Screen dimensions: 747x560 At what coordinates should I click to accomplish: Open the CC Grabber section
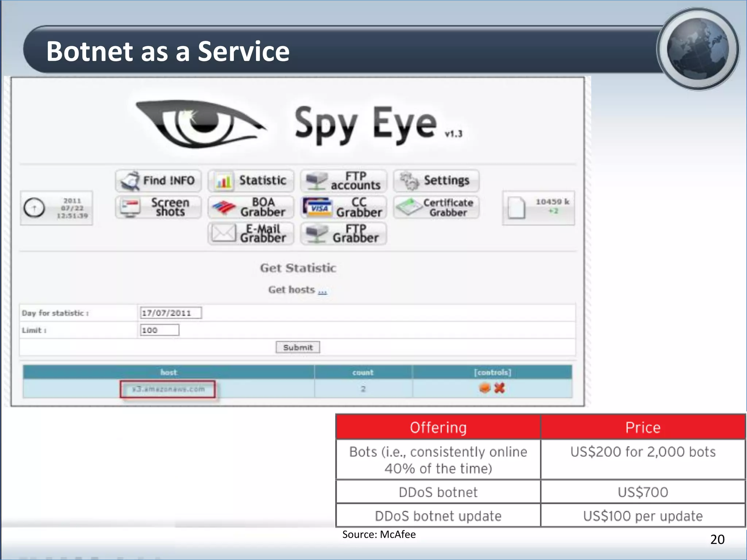pos(344,207)
